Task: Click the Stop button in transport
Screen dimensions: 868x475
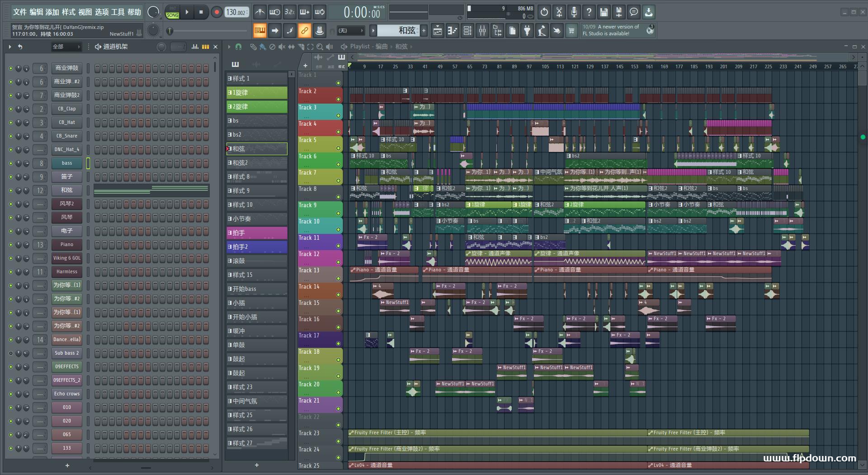Action: pos(201,12)
